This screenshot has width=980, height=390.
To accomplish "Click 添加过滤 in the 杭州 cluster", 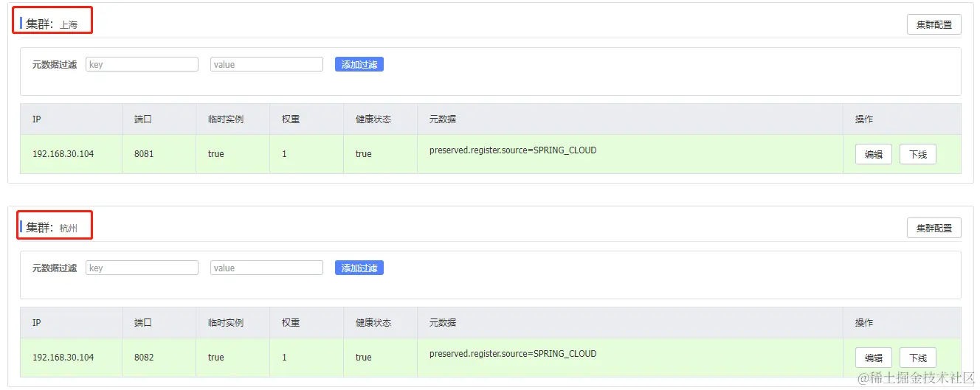I will [x=359, y=268].
